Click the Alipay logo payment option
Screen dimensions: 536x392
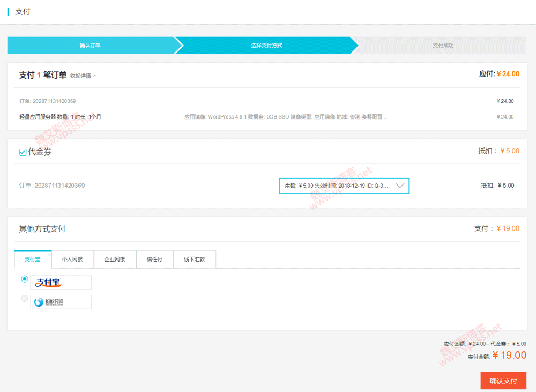(61, 283)
